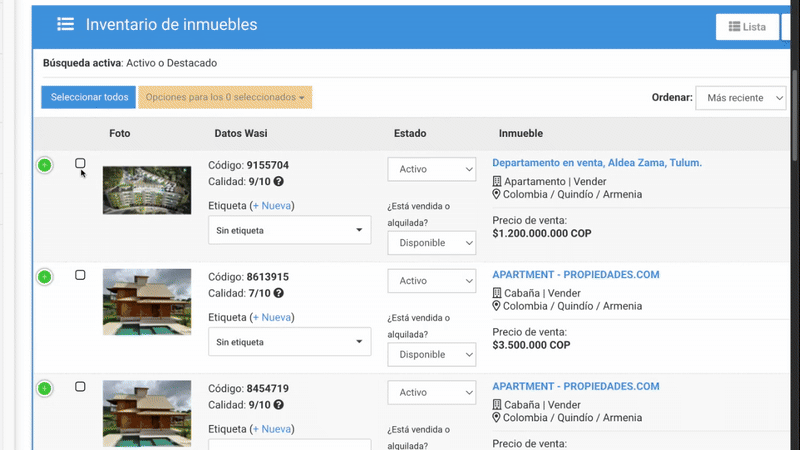Screen dimensions: 800x450
Task: Click quality help icon next to 7/10
Action: point(278,294)
